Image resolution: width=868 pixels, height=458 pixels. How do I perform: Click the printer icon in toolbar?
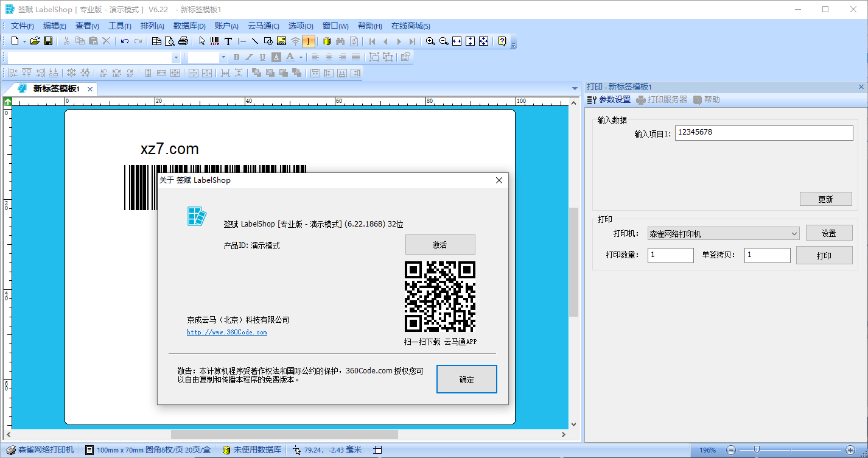pos(183,41)
